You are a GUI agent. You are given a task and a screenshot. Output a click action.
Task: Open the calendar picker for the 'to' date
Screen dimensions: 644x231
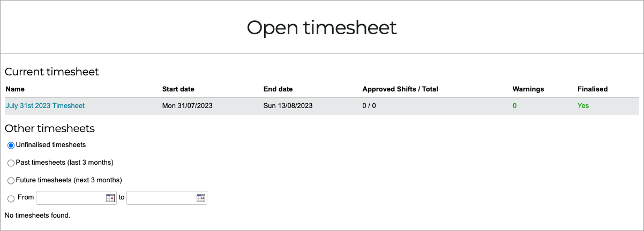click(201, 198)
